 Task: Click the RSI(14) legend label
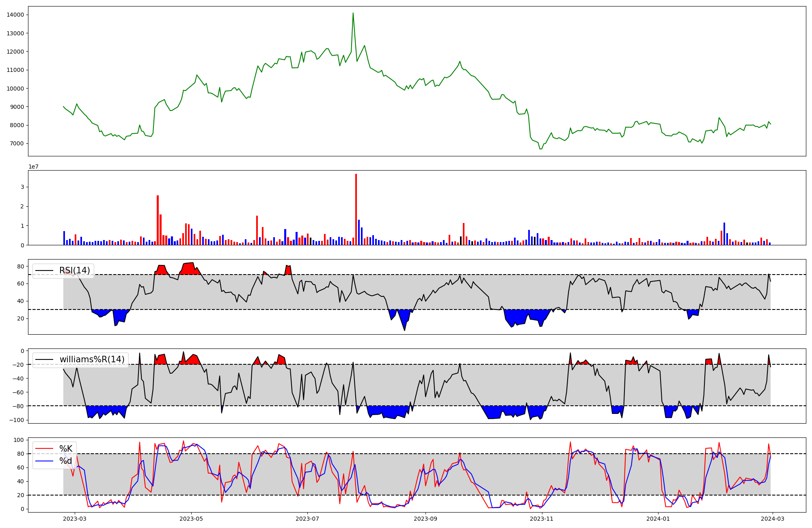[75, 270]
